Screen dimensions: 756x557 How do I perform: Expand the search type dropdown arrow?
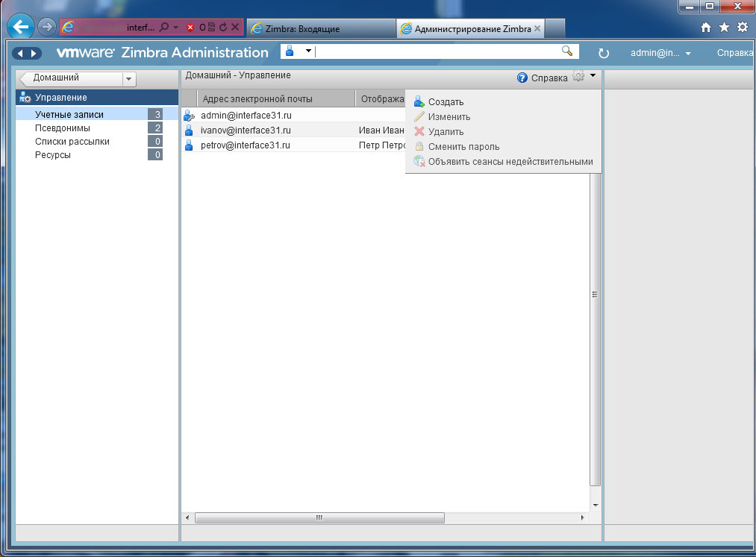[x=308, y=51]
